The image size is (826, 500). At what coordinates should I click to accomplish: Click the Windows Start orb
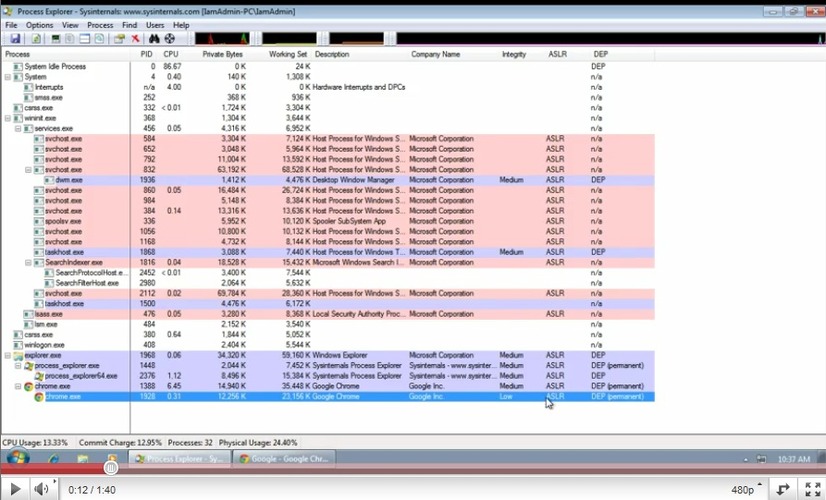click(x=17, y=457)
